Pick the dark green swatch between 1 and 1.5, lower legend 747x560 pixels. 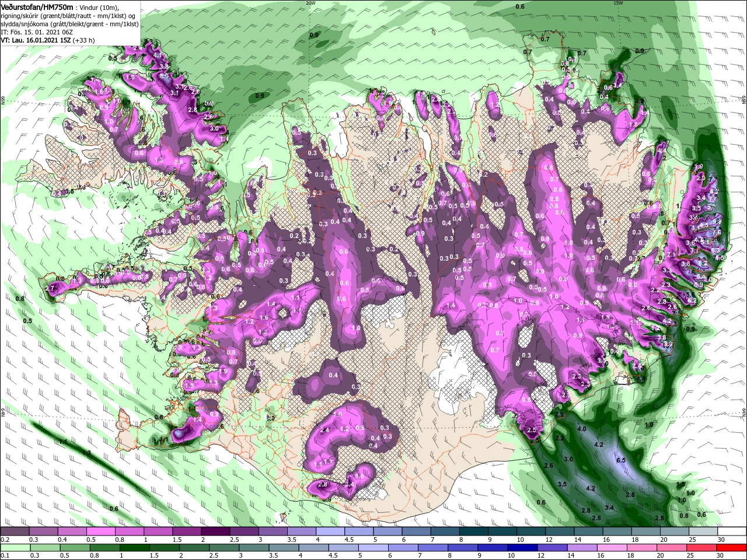[135, 548]
